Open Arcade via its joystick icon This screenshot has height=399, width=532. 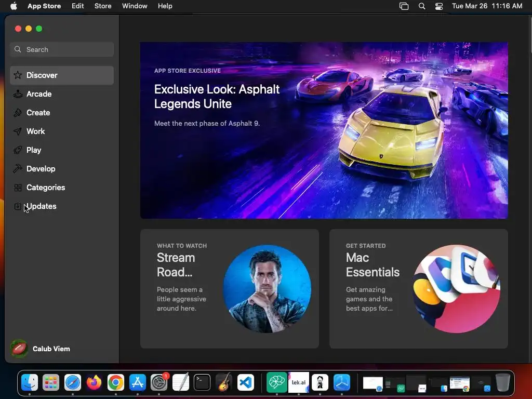click(x=18, y=94)
